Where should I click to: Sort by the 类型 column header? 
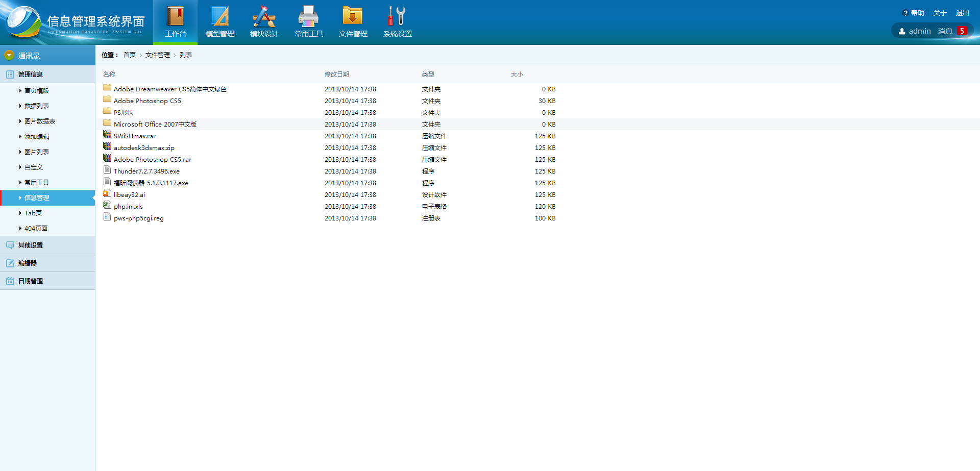pos(428,75)
